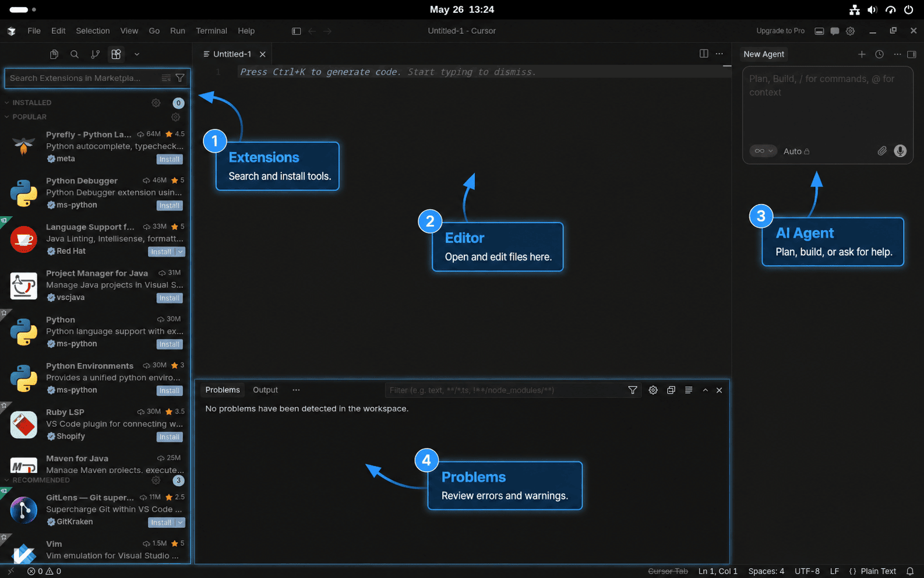The height and width of the screenshot is (578, 924).
Task: Open the Go menu
Action: tap(154, 31)
